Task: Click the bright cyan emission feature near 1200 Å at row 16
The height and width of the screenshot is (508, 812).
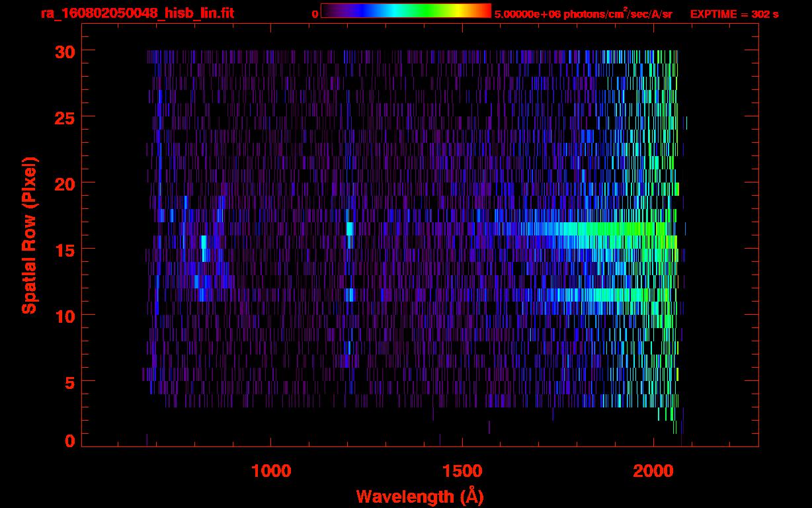Action: 350,229
